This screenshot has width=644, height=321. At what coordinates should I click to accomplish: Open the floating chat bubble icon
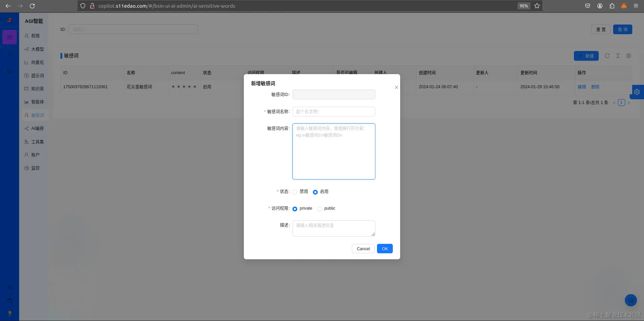tap(631, 300)
